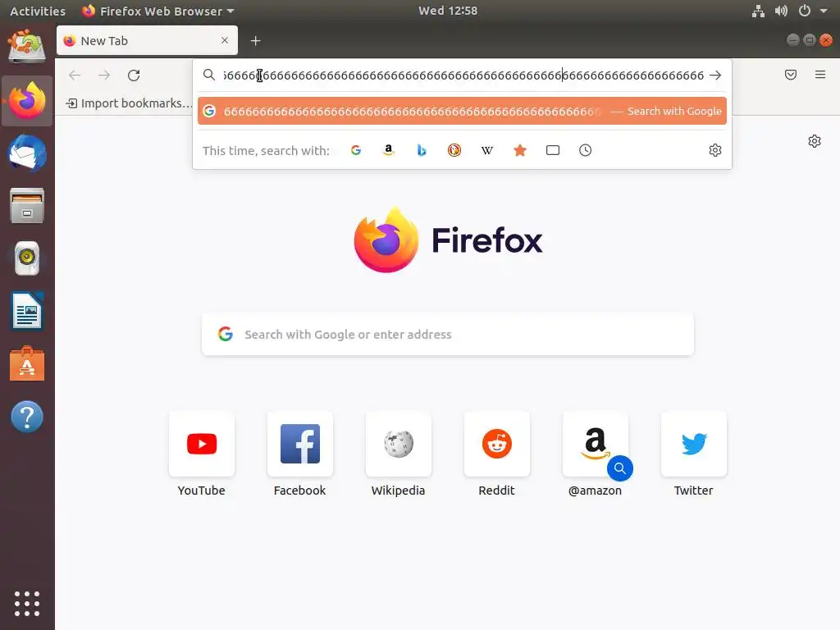Expand the system menu dropdown arrow
Screen dimensions: 840x630
pyautogui.click(x=824, y=11)
